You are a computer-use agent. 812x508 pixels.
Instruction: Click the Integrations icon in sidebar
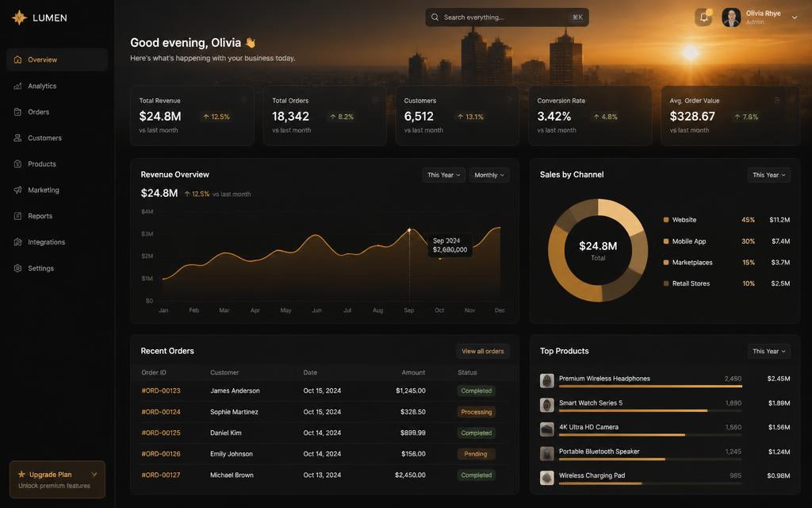(x=17, y=242)
